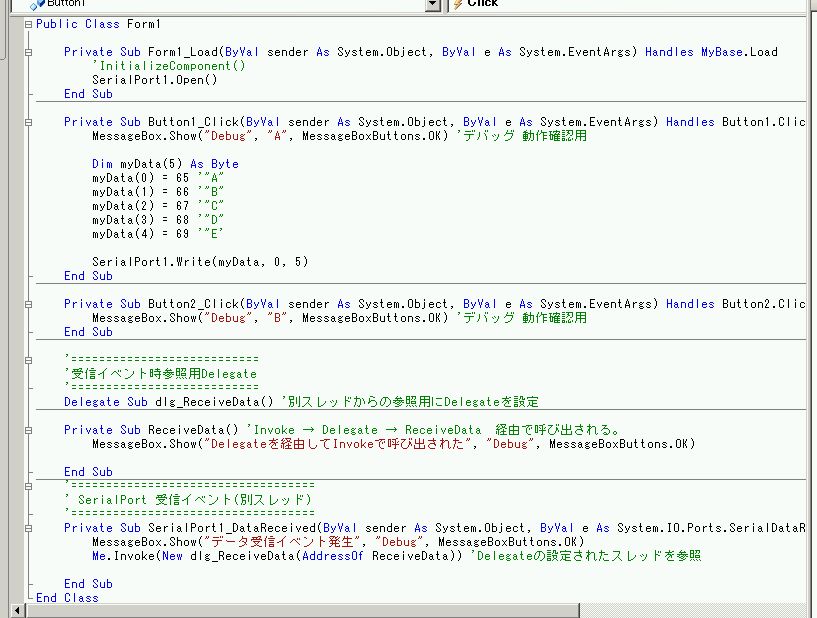This screenshot has width=817, height=618.
Task: Click the Dim myData(5) As Byte line
Action: click(x=165, y=164)
